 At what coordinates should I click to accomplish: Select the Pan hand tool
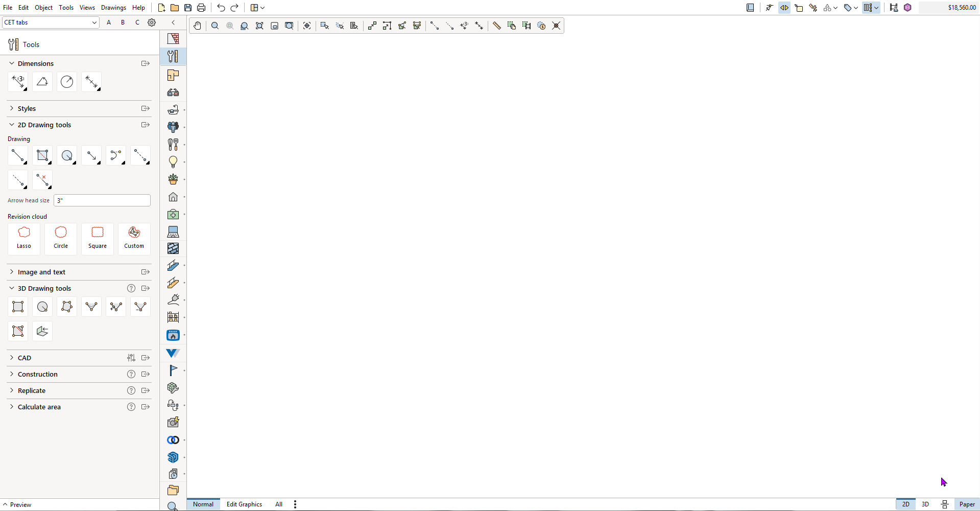tap(197, 26)
